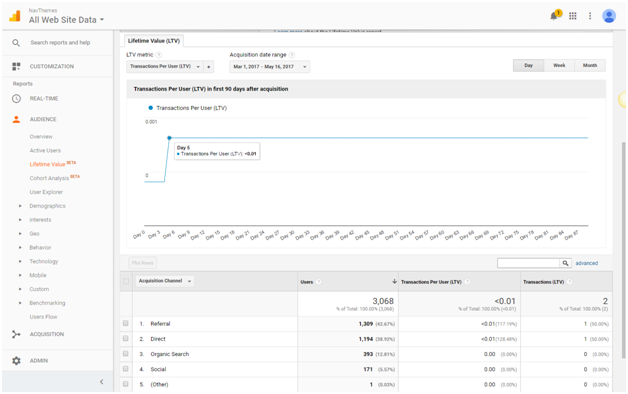Expand the Benchmarking section
The image size is (628, 394).
tap(20, 303)
